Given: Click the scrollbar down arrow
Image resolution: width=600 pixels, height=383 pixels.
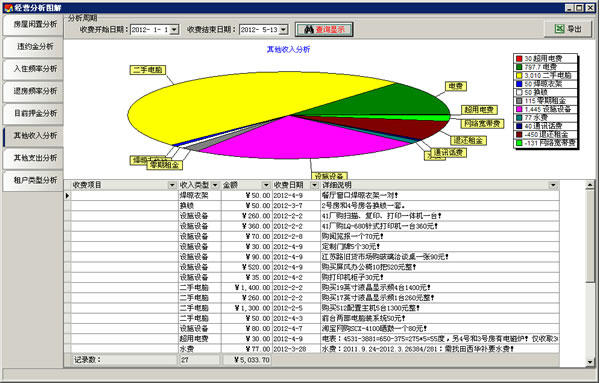Looking at the screenshot, I should click(x=590, y=362).
